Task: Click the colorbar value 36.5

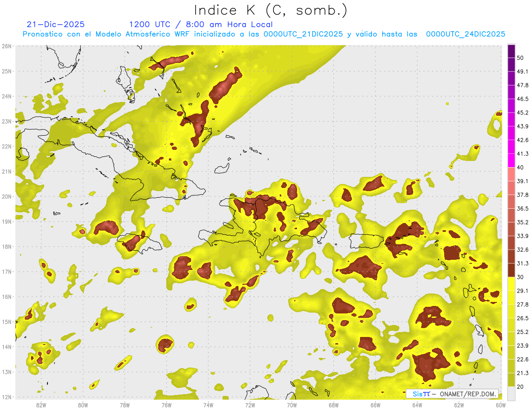Action: click(523, 208)
